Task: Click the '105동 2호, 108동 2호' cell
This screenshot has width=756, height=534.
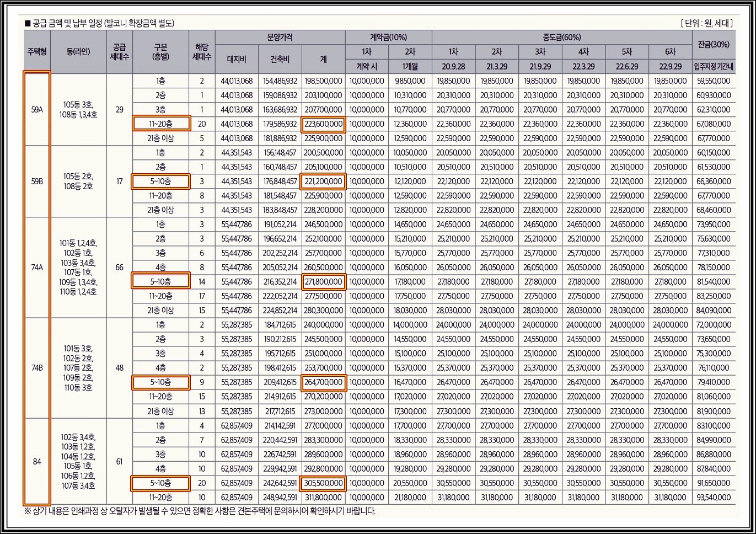Action: click(78, 181)
